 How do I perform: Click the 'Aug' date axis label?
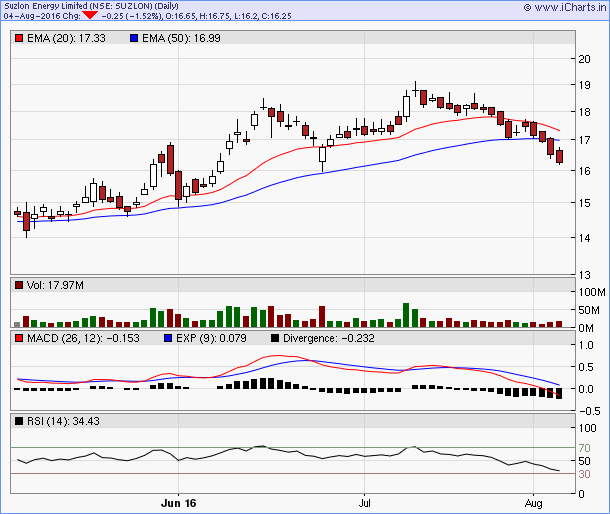533,503
